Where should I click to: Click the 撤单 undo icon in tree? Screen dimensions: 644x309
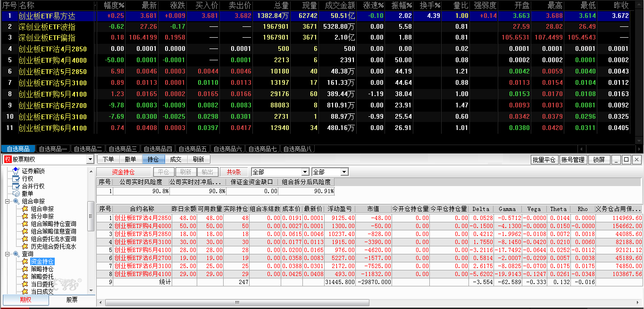16,194
